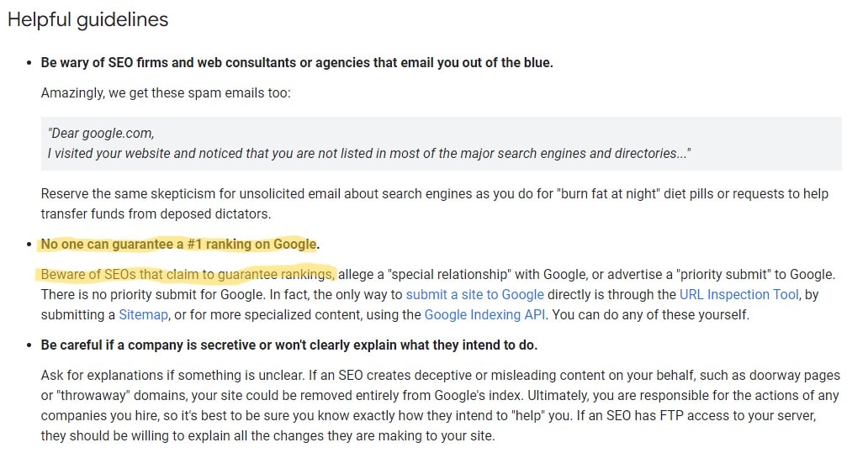This screenshot has height=453, width=868.
Task: Click the 'Dear google.com' quoted email box
Action: click(442, 143)
